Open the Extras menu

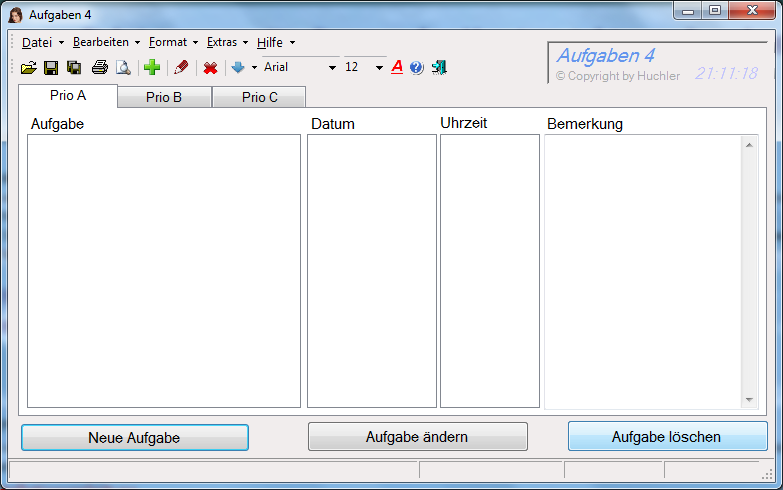[227, 42]
